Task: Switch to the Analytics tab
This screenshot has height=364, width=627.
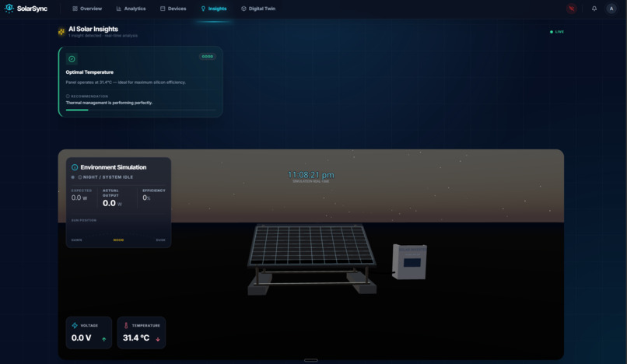Action: point(131,9)
